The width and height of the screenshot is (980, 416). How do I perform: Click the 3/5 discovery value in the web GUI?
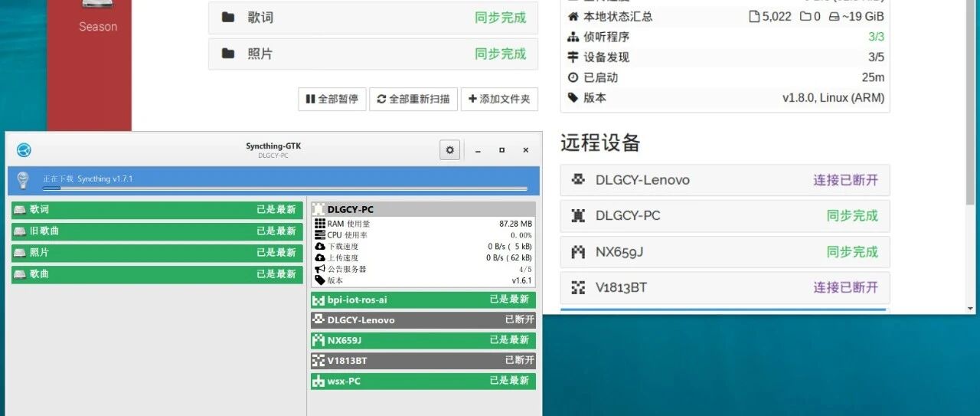click(876, 57)
